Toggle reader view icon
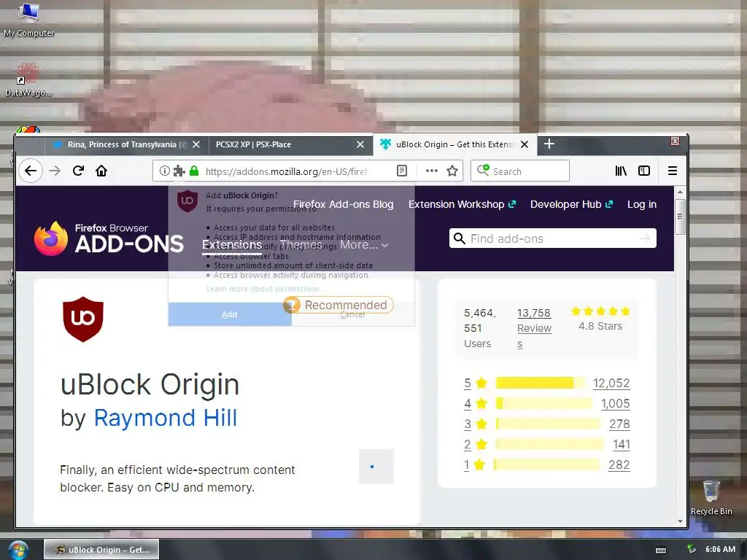The width and height of the screenshot is (747, 560). click(x=402, y=171)
